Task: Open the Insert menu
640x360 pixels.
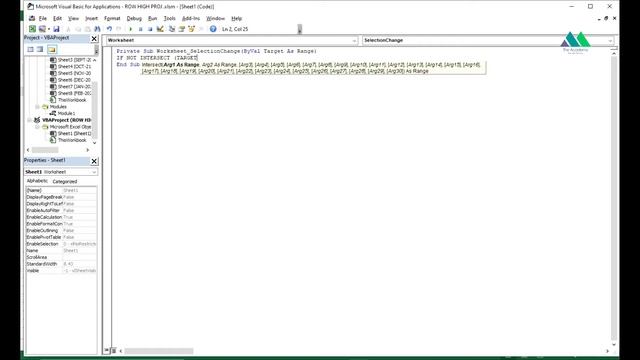Action: (x=91, y=18)
